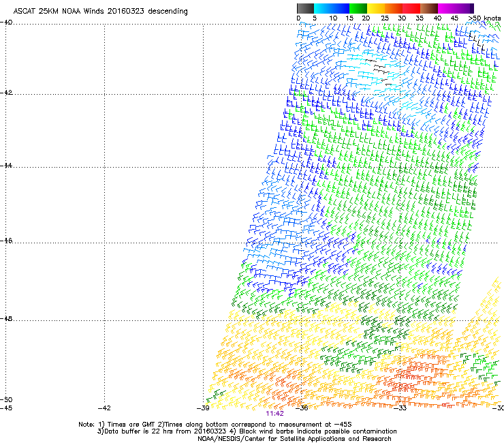Viewport: 504px width, 443px height.
Task: Click the '-36' longitude axis label
Action: tap(302, 408)
